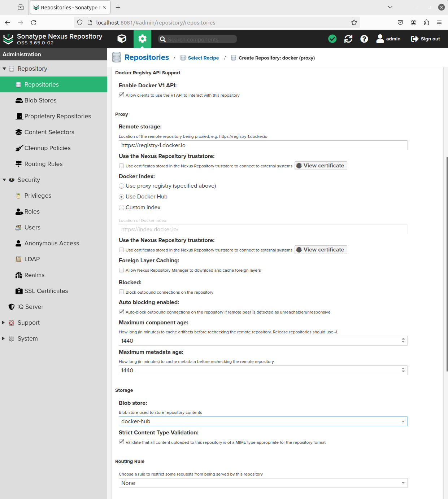The height and width of the screenshot is (499, 448).
Task: Expand the Support tree node
Action: 4,323
